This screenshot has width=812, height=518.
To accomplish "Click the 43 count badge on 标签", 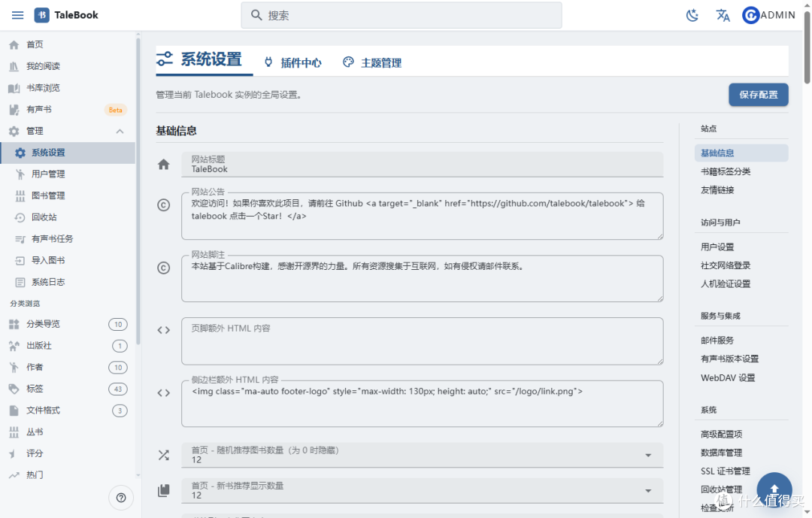I will [x=118, y=389].
